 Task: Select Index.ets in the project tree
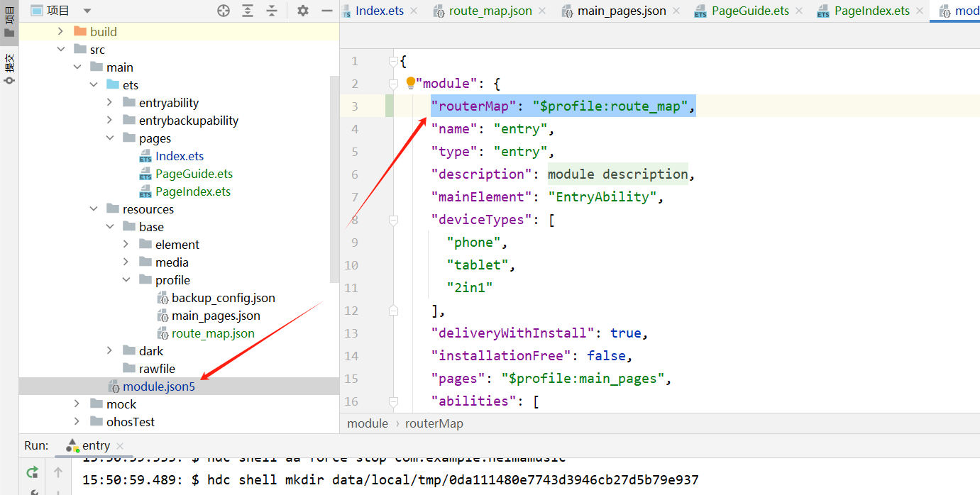[x=180, y=156]
